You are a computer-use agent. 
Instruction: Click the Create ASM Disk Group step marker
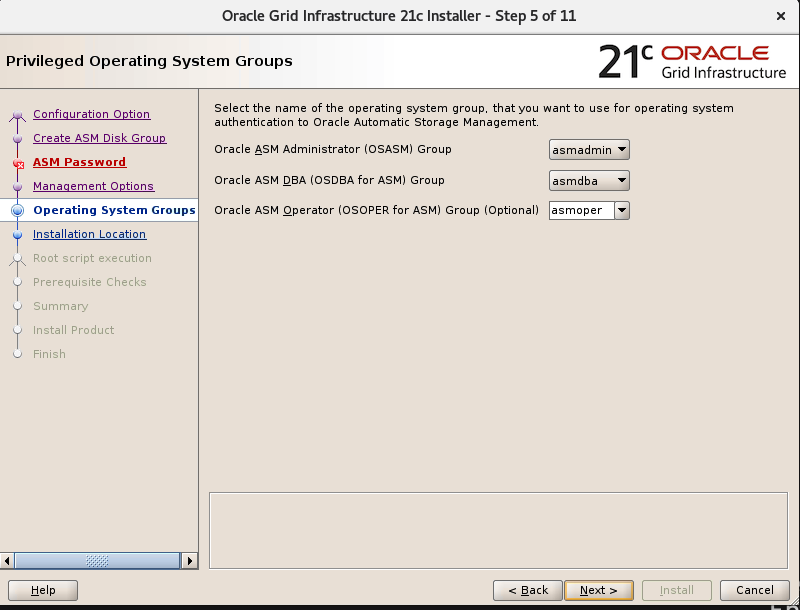(x=17, y=138)
